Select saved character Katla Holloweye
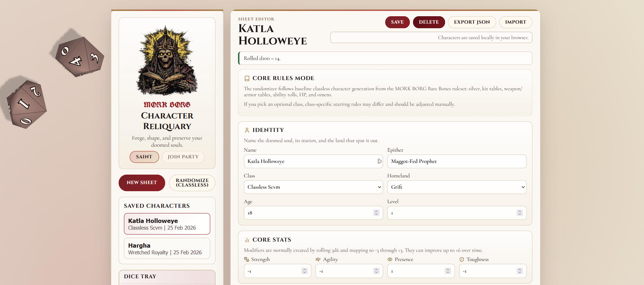The height and width of the screenshot is (285, 644). click(167, 224)
